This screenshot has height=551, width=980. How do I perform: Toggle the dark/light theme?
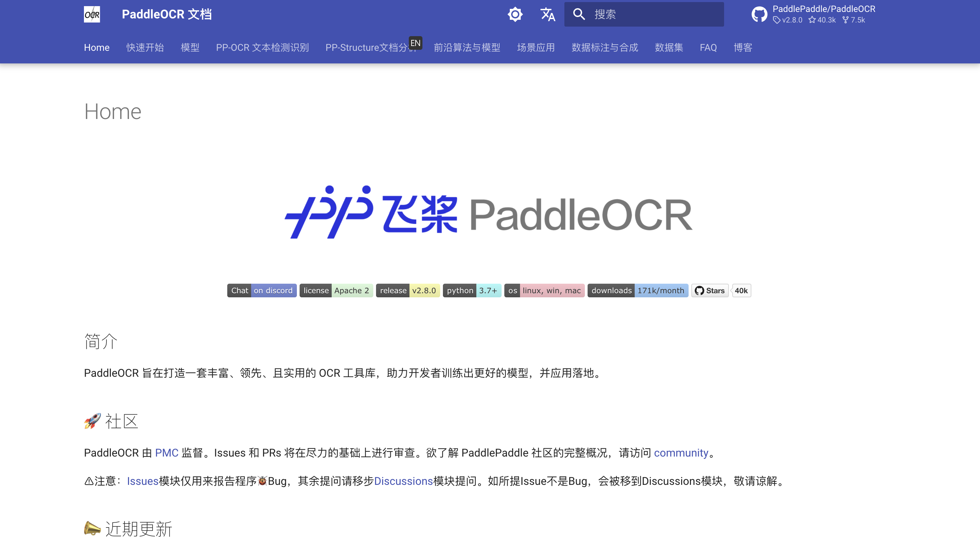515,14
